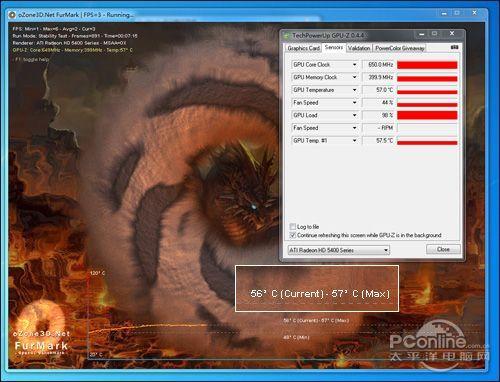Minimize the GPU-Z window
Image resolution: width=500 pixels, height=382 pixels.
(422, 34)
